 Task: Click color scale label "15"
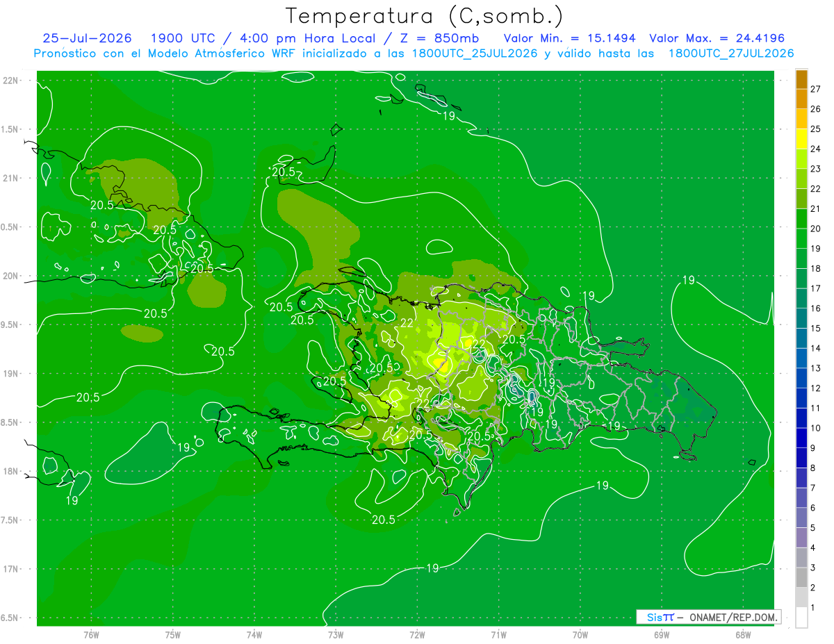(x=816, y=328)
